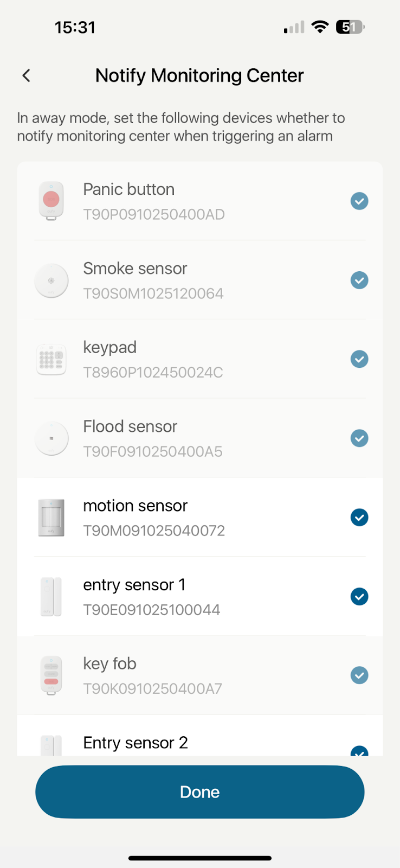The width and height of the screenshot is (400, 868).
Task: Tap the key fob device icon
Action: (51, 675)
